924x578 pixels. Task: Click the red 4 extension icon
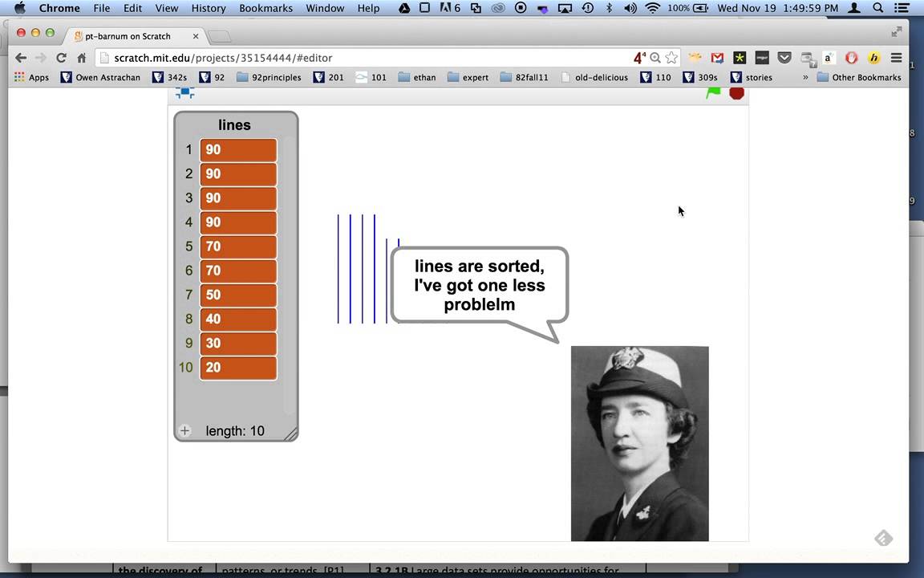click(638, 58)
